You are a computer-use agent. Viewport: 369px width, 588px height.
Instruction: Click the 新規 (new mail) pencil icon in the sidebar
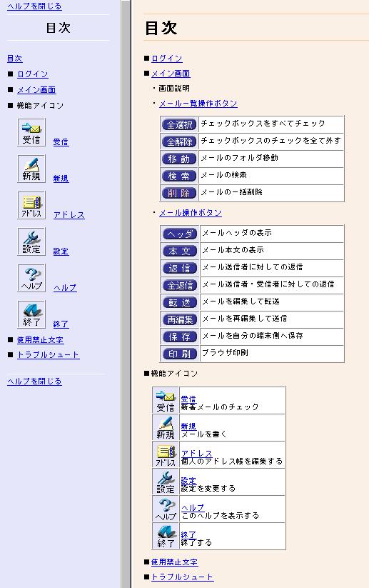coord(31,169)
